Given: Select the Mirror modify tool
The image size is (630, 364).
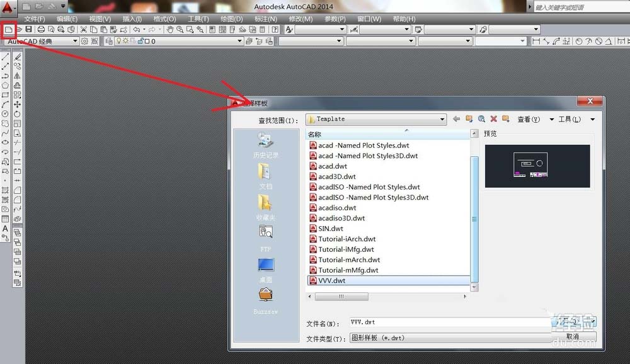Looking at the screenshot, I should (17, 76).
